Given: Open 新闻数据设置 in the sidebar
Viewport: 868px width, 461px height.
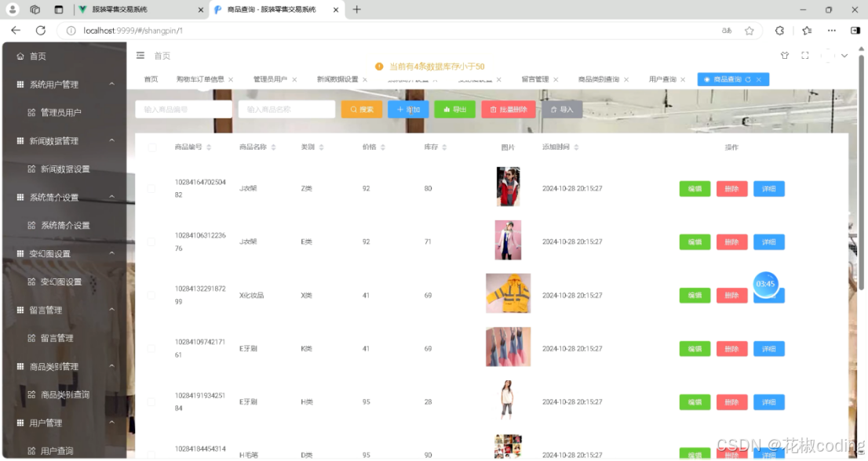Looking at the screenshot, I should (x=64, y=169).
